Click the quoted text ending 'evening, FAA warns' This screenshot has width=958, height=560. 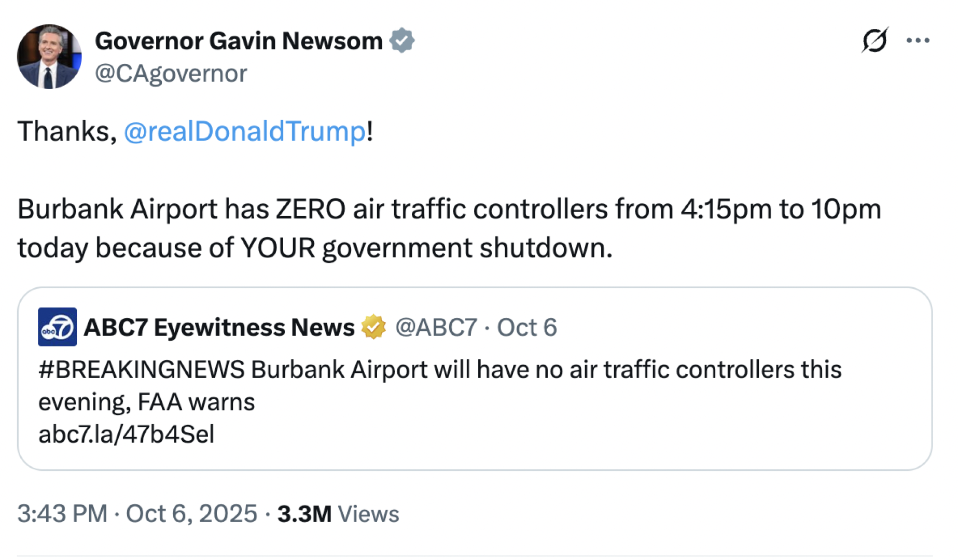click(x=147, y=402)
